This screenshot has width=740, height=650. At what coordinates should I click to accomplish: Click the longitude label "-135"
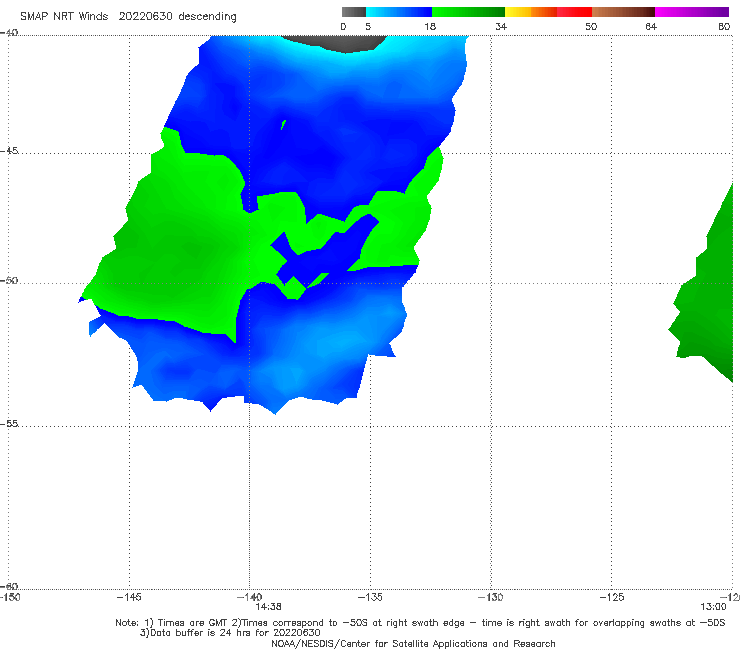pos(370,597)
